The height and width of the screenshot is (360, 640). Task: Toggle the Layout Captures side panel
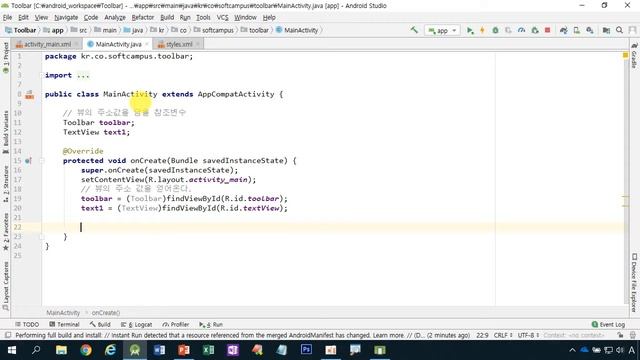6,286
